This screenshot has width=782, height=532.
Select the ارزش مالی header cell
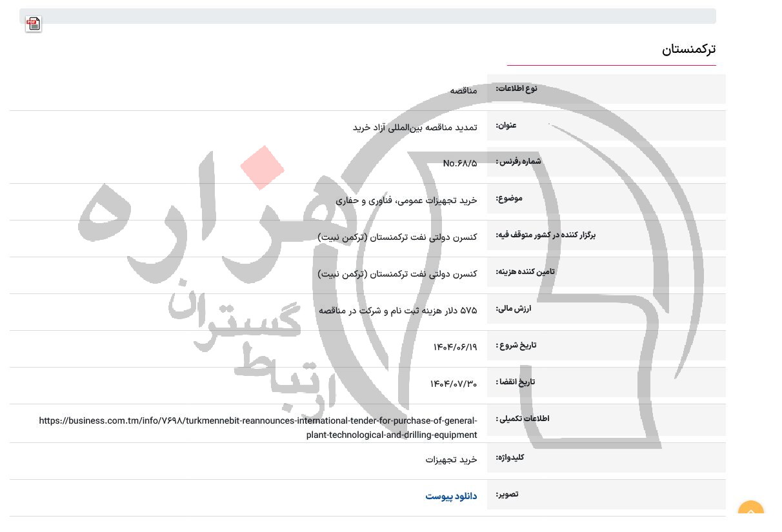pos(513,309)
